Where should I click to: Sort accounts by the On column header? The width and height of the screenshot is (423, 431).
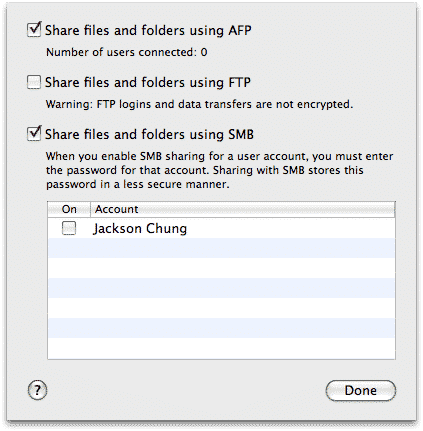pyautogui.click(x=69, y=209)
